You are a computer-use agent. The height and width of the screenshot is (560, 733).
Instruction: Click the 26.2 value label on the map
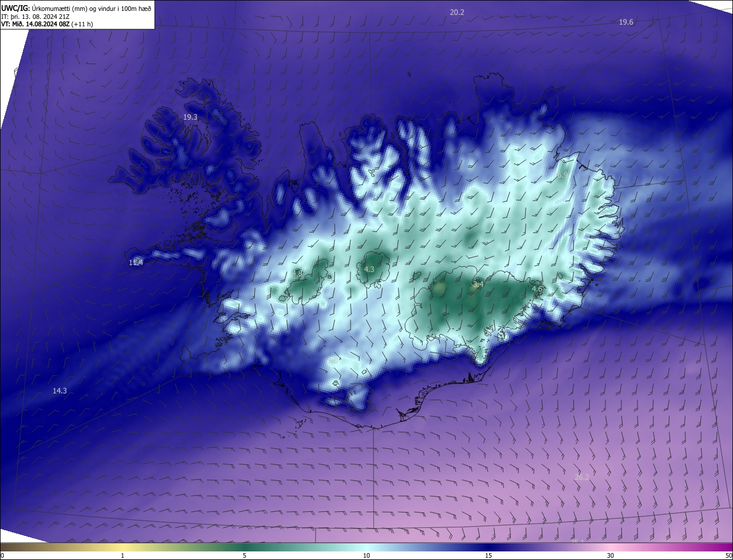[x=581, y=477]
